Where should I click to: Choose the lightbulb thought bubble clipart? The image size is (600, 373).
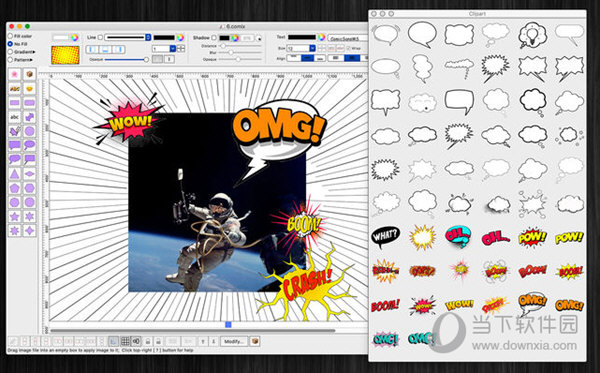point(533,35)
